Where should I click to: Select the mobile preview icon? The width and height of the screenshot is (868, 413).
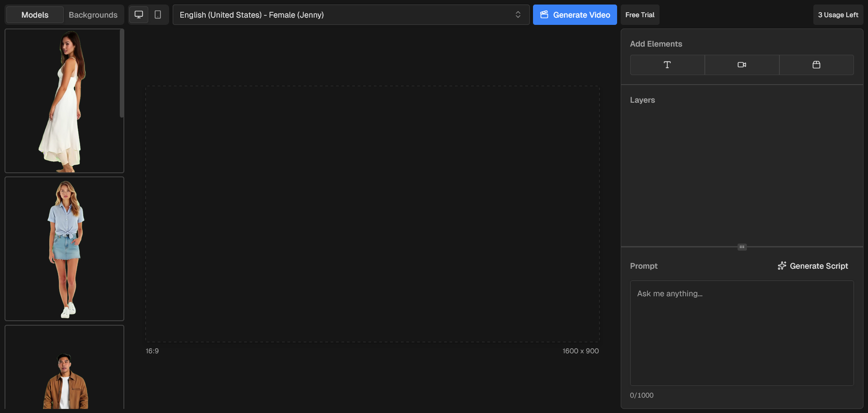158,14
